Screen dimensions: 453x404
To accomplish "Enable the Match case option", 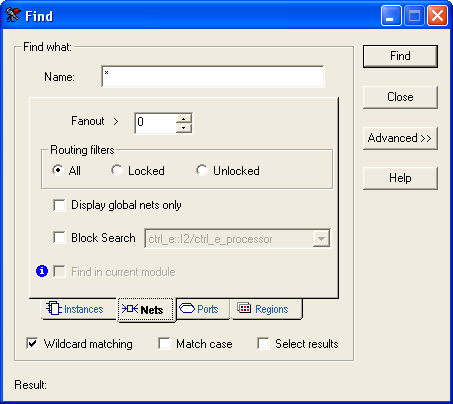I will 164,343.
